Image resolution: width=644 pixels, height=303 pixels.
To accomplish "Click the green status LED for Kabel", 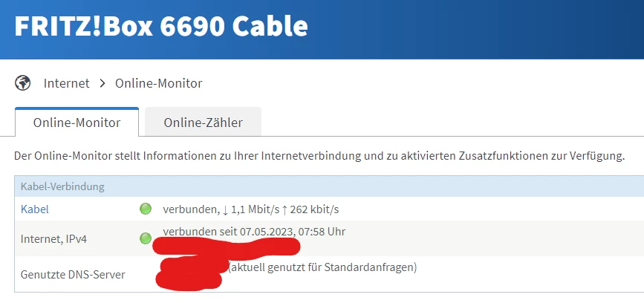I will click(146, 209).
